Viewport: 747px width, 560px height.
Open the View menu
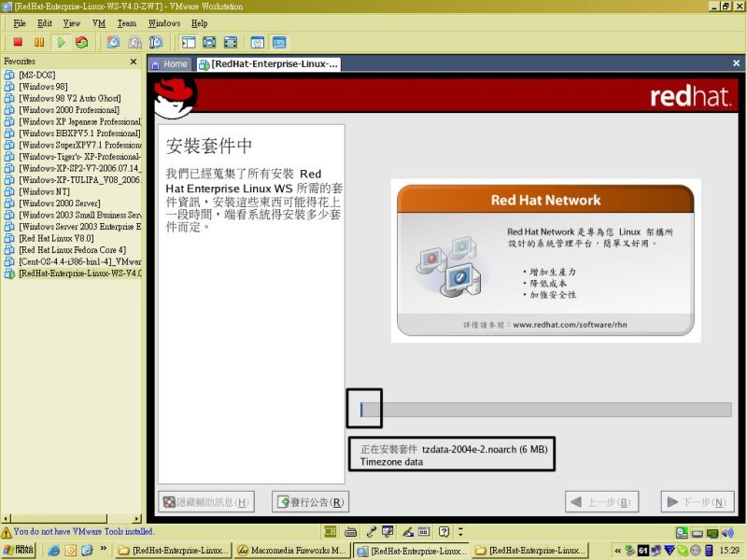72,22
